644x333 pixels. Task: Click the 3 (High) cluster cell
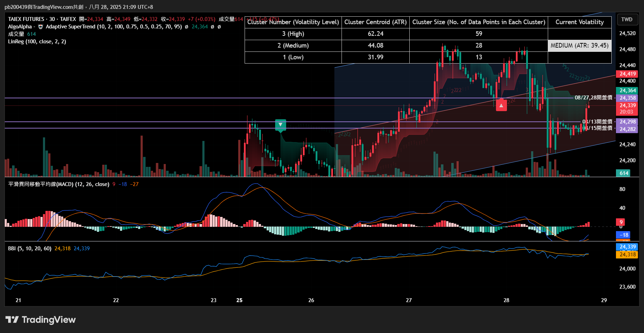[x=293, y=34]
